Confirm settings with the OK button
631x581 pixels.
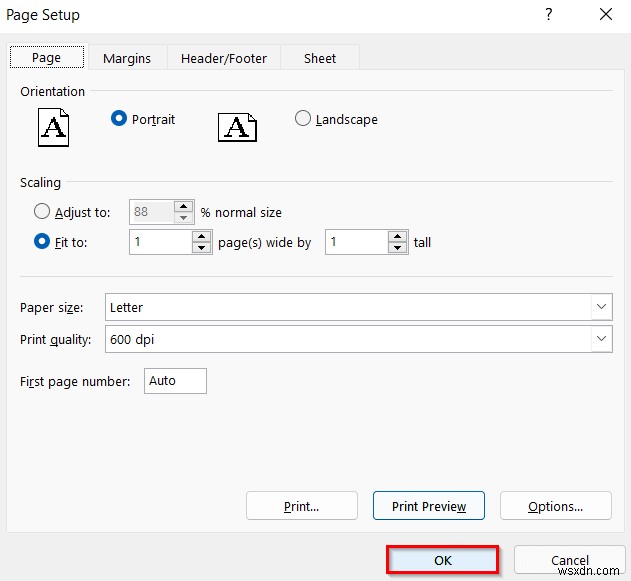click(443, 560)
